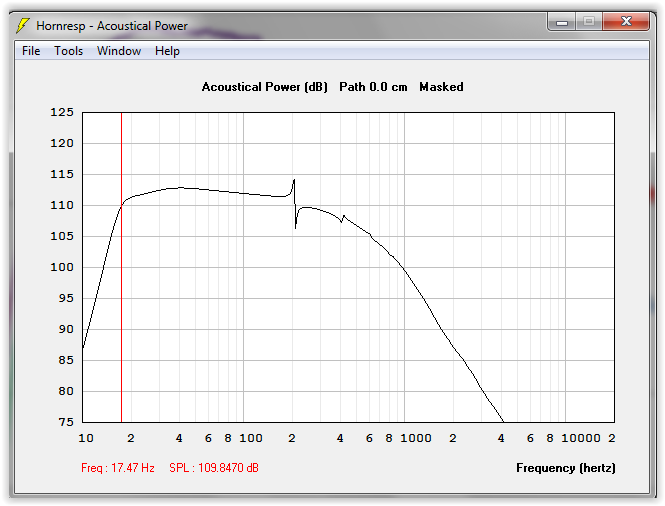The height and width of the screenshot is (506, 665).
Task: Click the 10000 x-axis label
Action: click(x=581, y=438)
